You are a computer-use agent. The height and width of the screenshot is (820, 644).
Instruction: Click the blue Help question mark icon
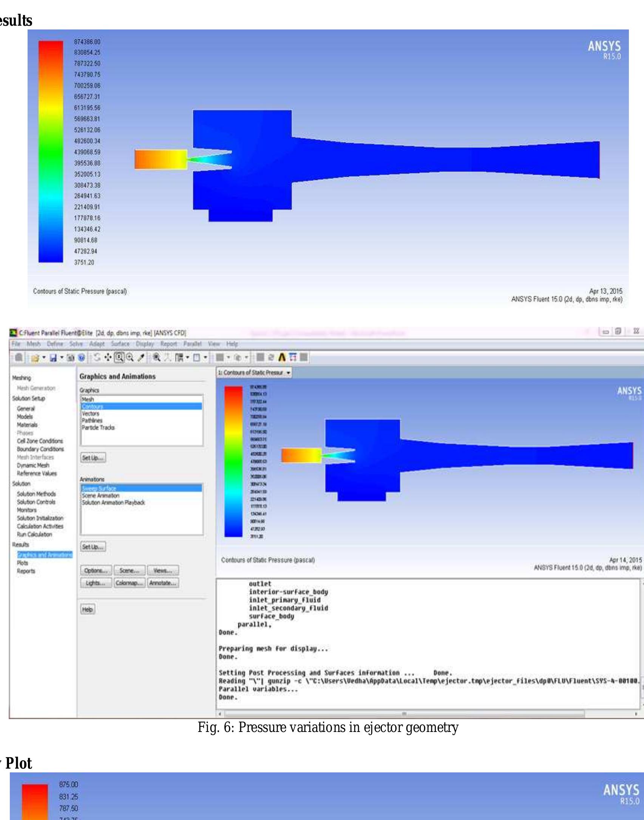coord(82,357)
